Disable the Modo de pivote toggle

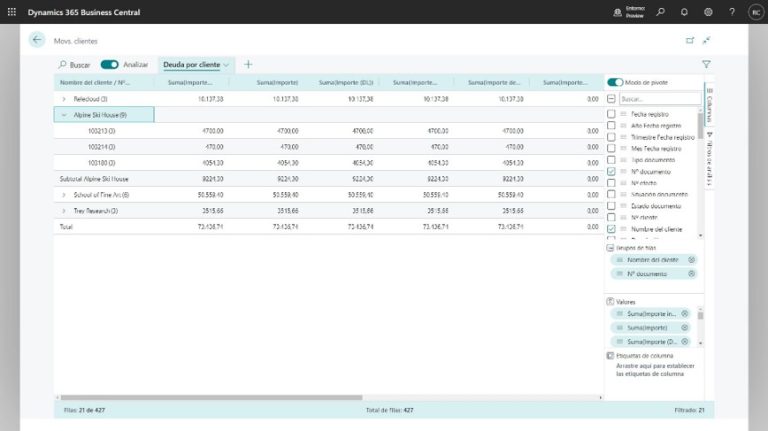(x=614, y=82)
